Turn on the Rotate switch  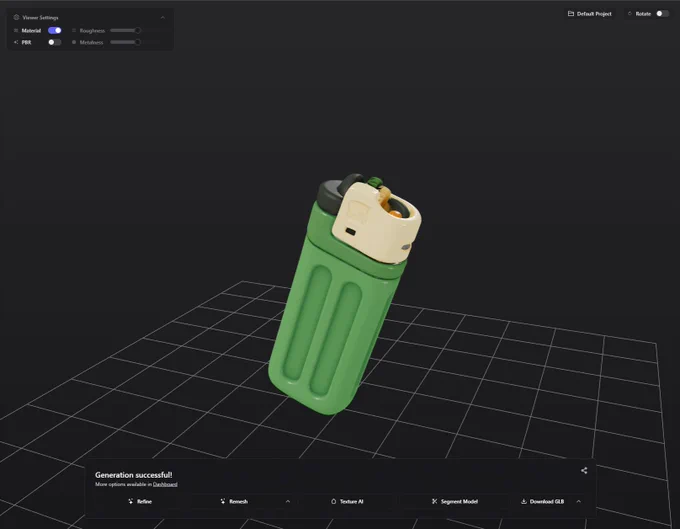click(x=662, y=13)
